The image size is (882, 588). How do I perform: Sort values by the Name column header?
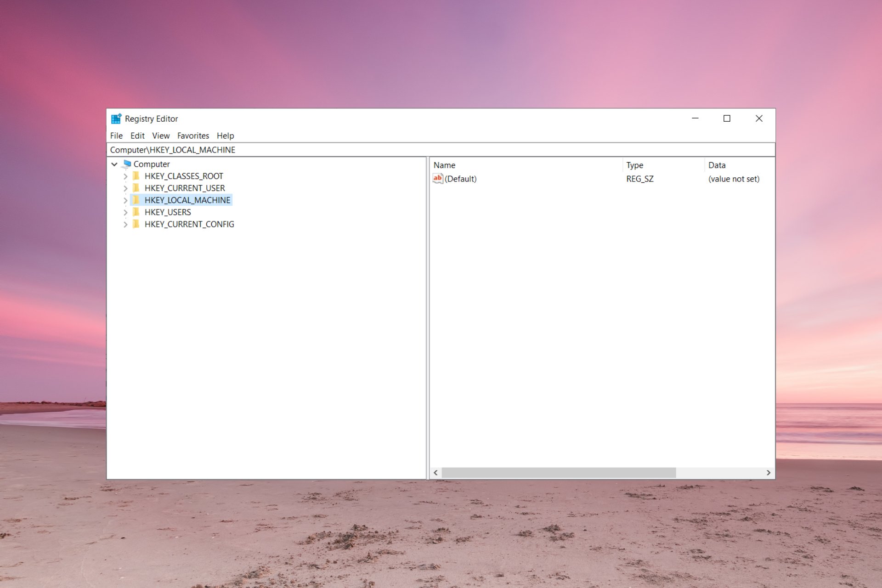pyautogui.click(x=526, y=165)
